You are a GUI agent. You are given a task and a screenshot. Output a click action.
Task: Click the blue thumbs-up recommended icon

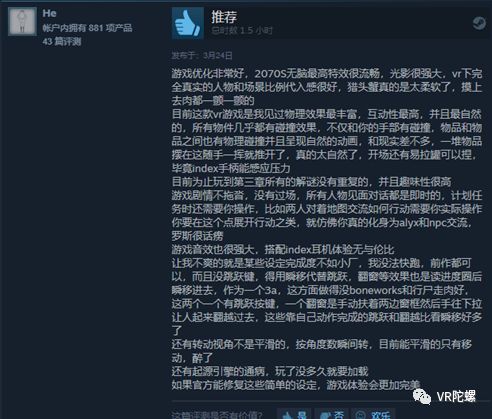188,24
